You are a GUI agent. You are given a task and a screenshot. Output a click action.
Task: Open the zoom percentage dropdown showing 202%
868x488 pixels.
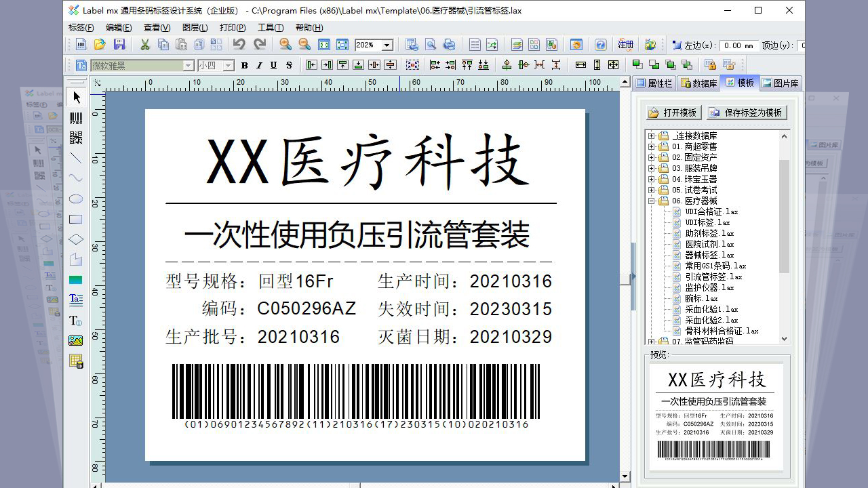(387, 43)
